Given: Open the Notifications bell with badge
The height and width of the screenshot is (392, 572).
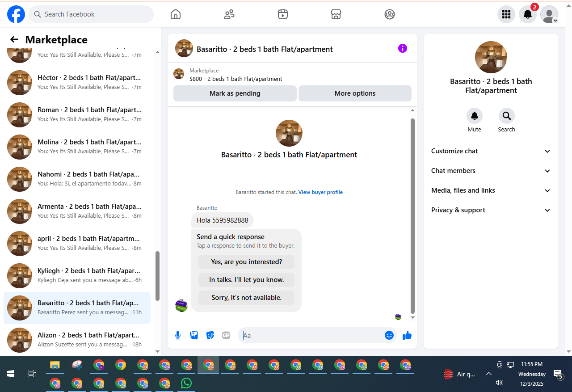Looking at the screenshot, I should (528, 14).
